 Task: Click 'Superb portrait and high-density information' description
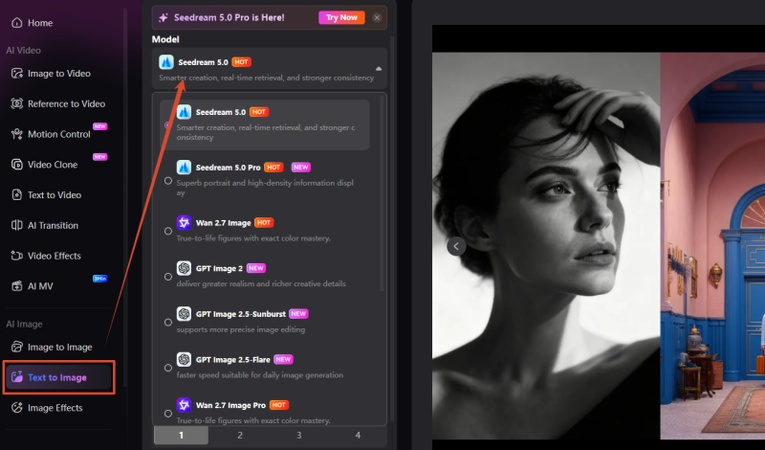point(265,187)
